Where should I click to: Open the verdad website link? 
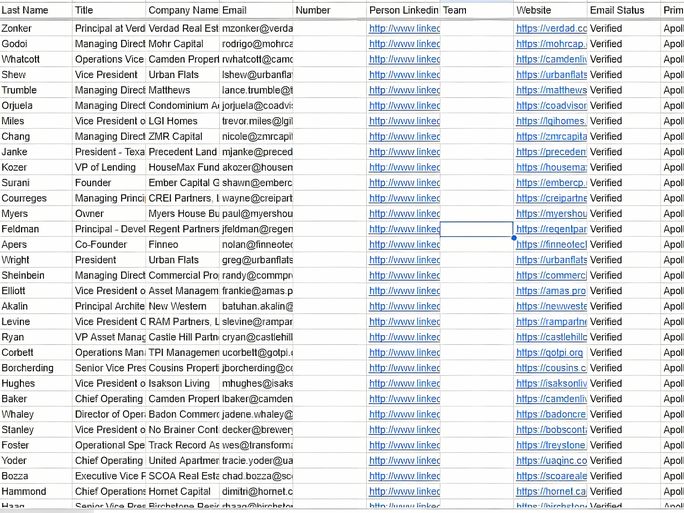point(551,28)
